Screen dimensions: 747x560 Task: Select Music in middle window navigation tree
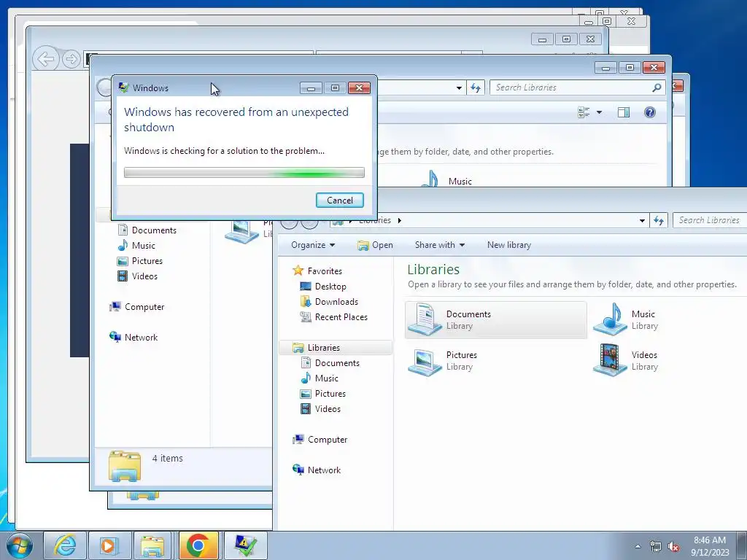click(x=136, y=245)
